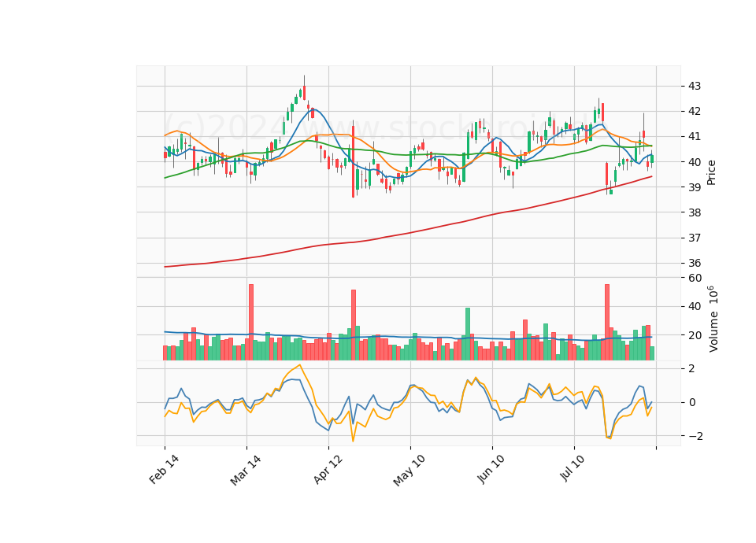Click the 60 volume axis value

(695, 278)
